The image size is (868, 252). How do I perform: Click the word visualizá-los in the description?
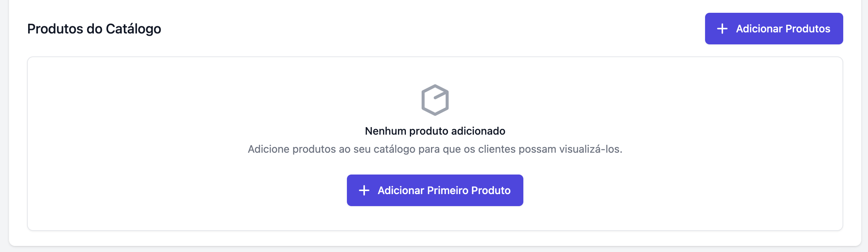pos(590,149)
